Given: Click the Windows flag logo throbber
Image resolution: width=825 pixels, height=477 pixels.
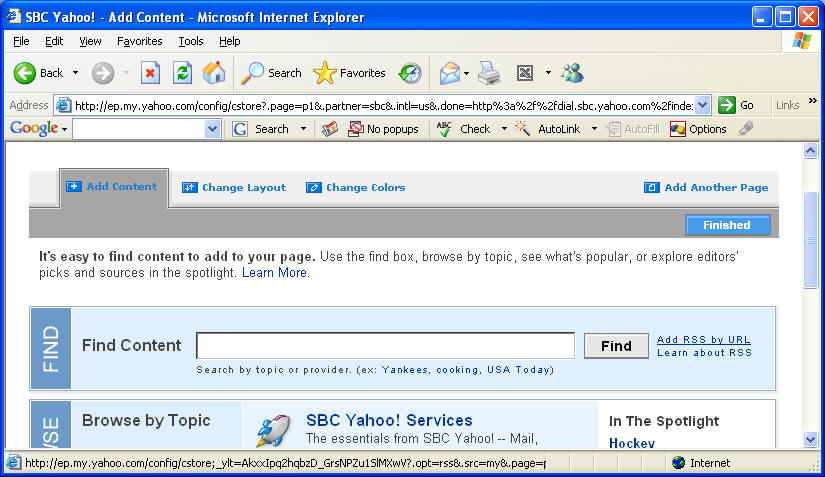Looking at the screenshot, I should (801, 40).
